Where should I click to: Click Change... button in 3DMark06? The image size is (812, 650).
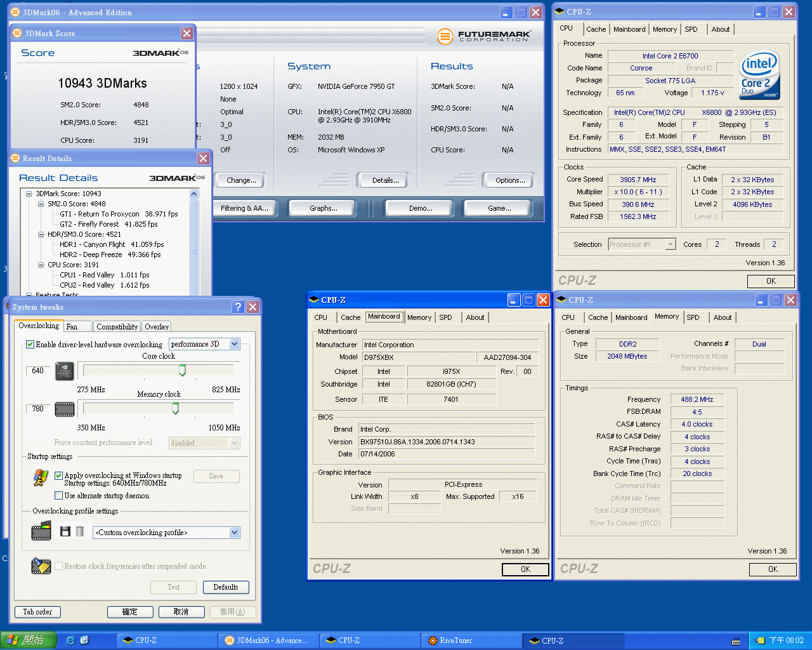[x=241, y=180]
